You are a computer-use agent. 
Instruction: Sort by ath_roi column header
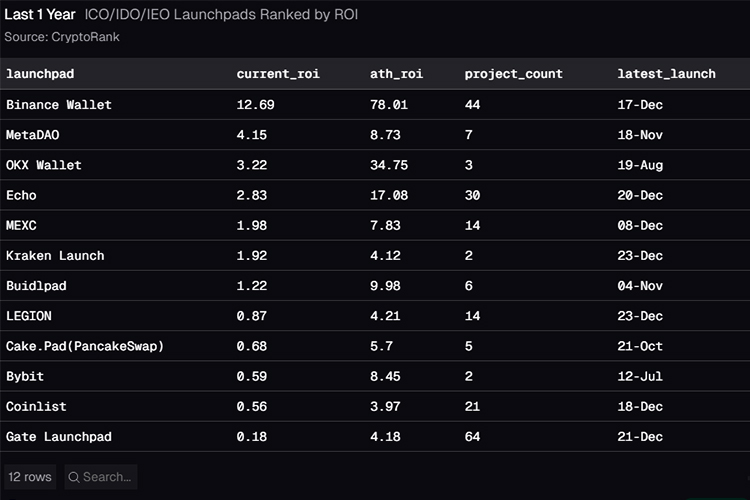(x=396, y=74)
